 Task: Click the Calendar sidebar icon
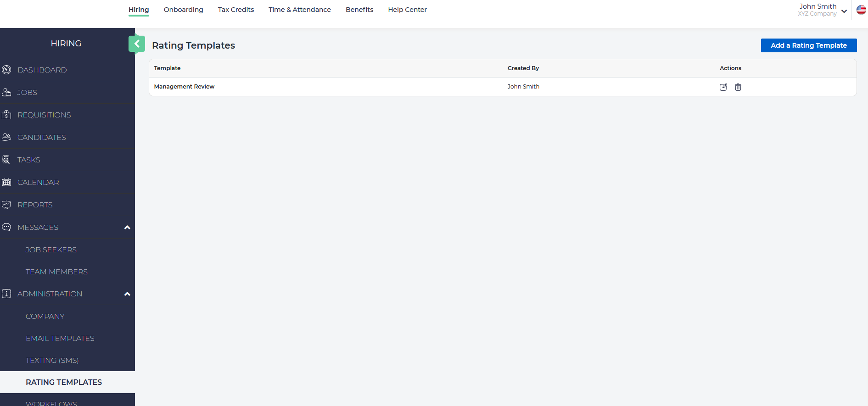6,182
